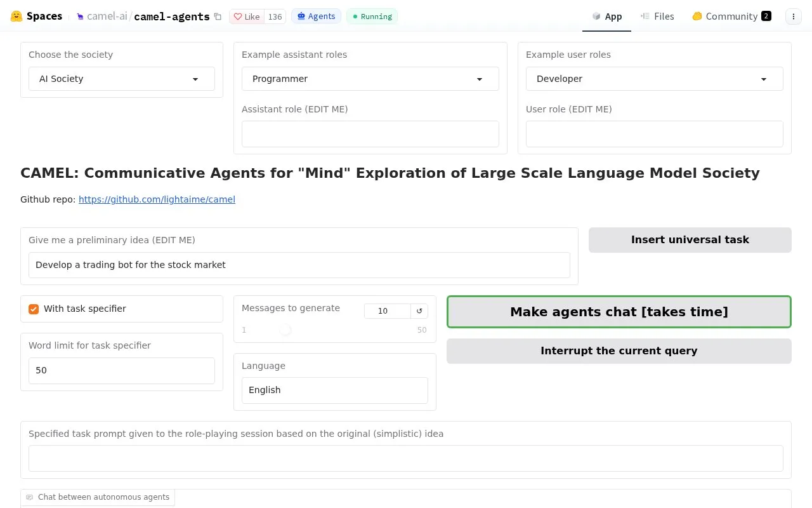Expand the Example assistant roles dropdown

point(370,79)
